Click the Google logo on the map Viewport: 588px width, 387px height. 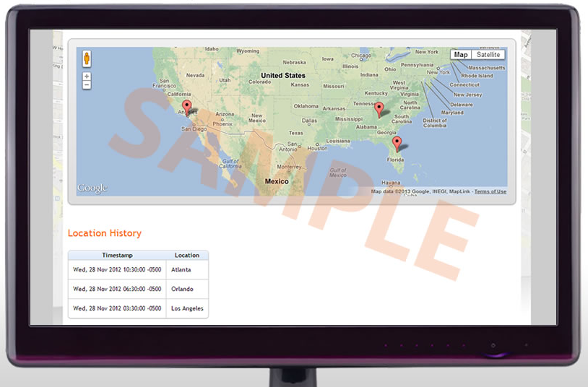pyautogui.click(x=92, y=188)
